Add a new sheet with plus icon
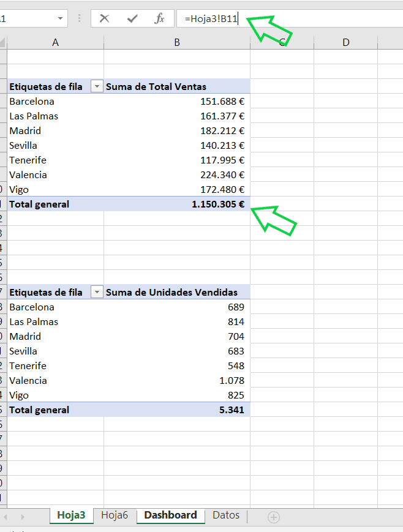 pyautogui.click(x=273, y=517)
